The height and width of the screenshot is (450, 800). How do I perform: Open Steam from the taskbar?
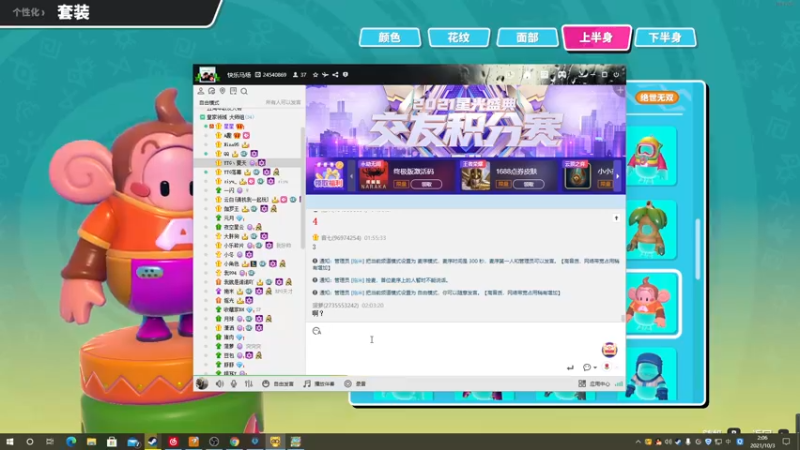pyautogui.click(x=153, y=441)
